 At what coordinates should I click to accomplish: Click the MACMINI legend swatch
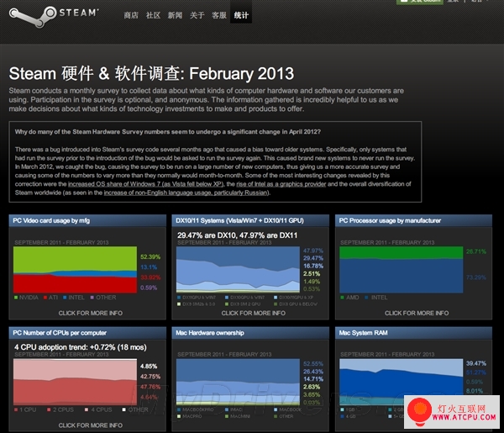point(227,416)
